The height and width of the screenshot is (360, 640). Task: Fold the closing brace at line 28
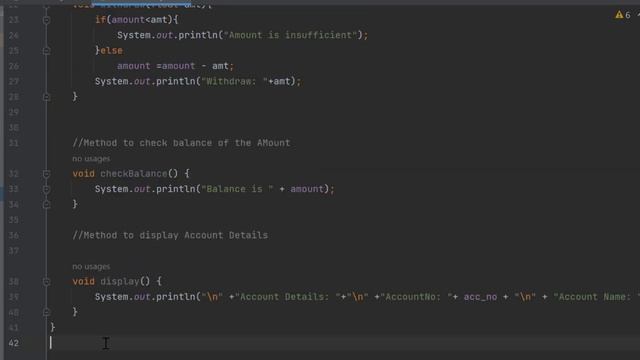47,97
